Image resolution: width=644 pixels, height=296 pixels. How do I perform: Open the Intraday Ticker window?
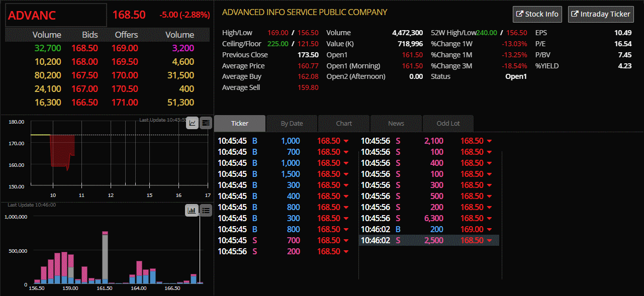click(x=601, y=14)
